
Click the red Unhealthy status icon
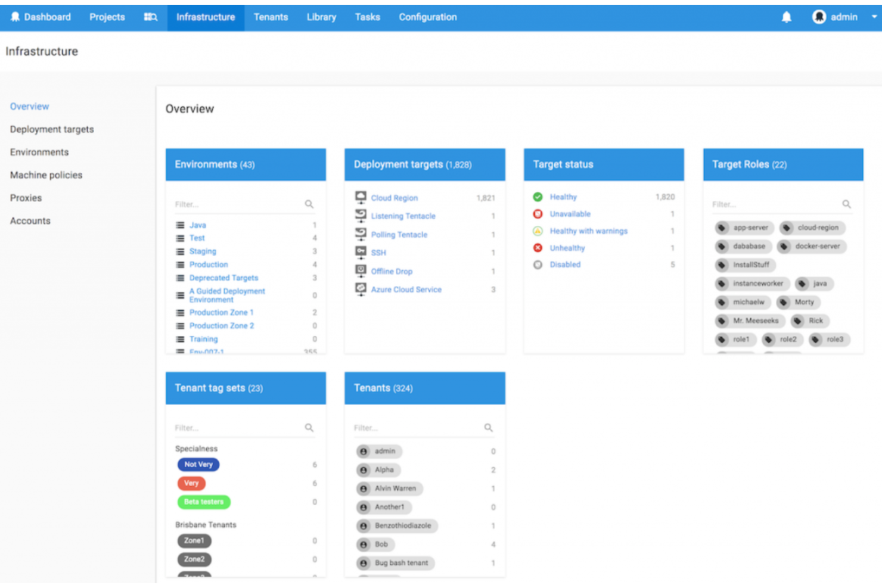(538, 248)
